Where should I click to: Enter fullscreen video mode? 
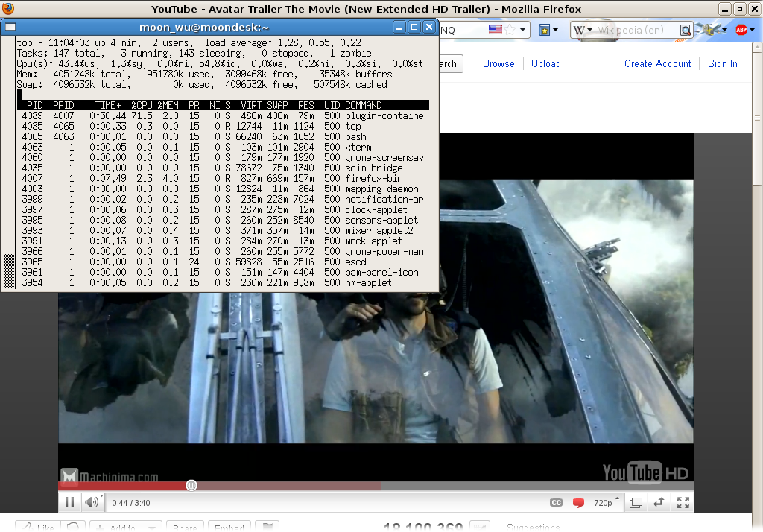(x=682, y=503)
